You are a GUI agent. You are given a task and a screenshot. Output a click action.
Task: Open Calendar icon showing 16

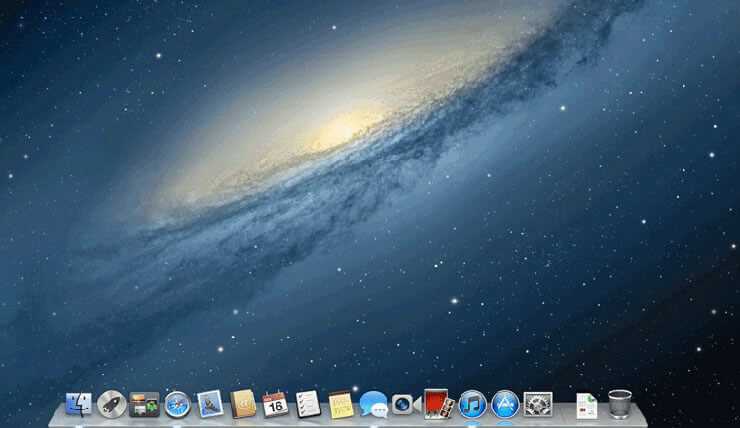(x=275, y=404)
